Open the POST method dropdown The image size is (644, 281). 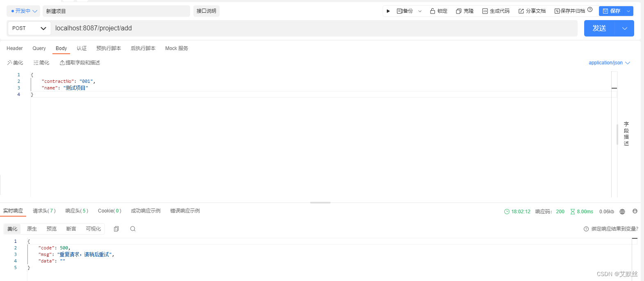click(x=29, y=28)
